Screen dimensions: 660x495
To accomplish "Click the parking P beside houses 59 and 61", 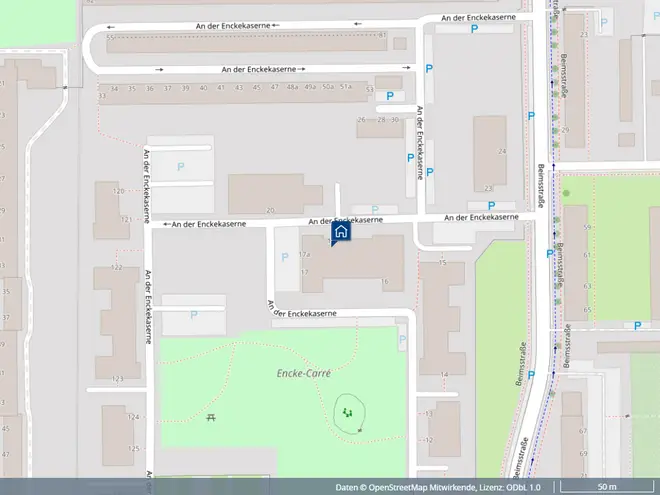I will pos(549,254).
